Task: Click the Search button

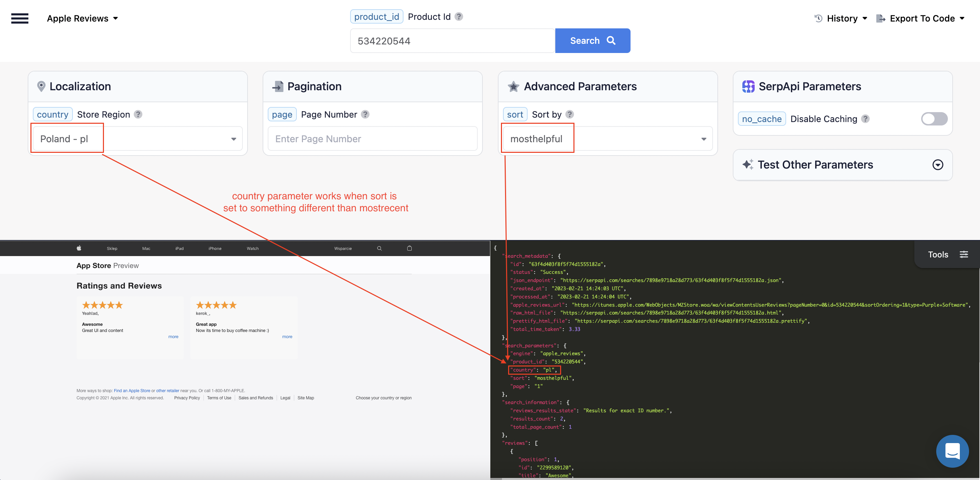Action: click(x=592, y=41)
